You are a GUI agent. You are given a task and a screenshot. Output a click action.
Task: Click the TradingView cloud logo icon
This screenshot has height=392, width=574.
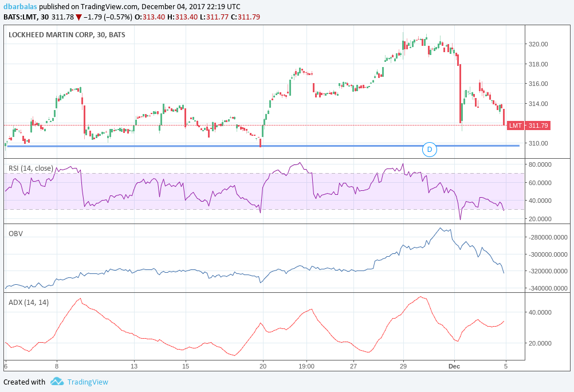click(57, 381)
